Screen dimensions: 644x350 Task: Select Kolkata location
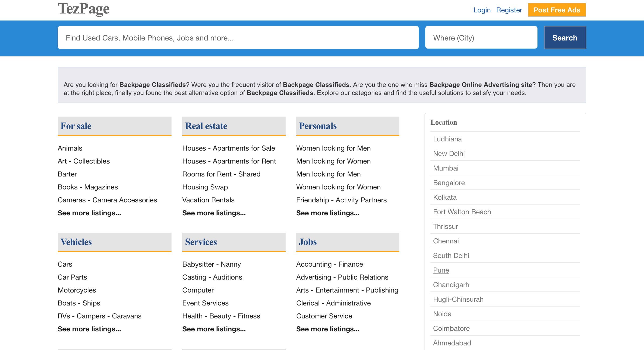[x=445, y=197]
